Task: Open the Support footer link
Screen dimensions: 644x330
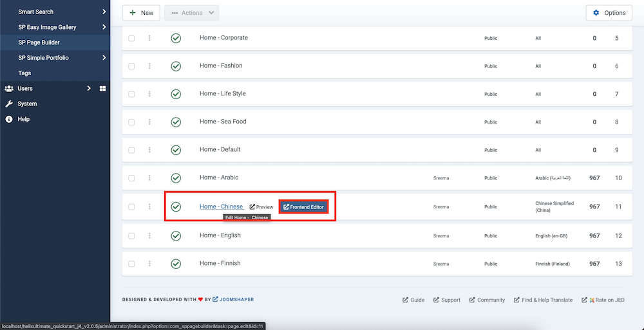Action: tap(447, 300)
